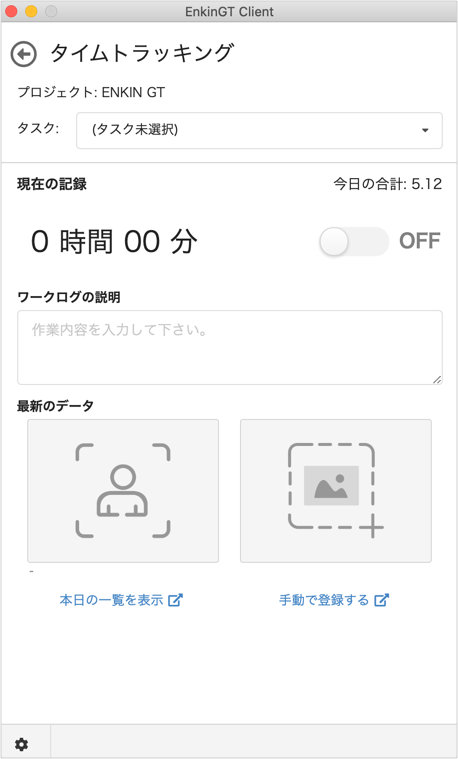458x759 pixels.
Task: Click the dropdown arrow in task selector
Action: [425, 130]
